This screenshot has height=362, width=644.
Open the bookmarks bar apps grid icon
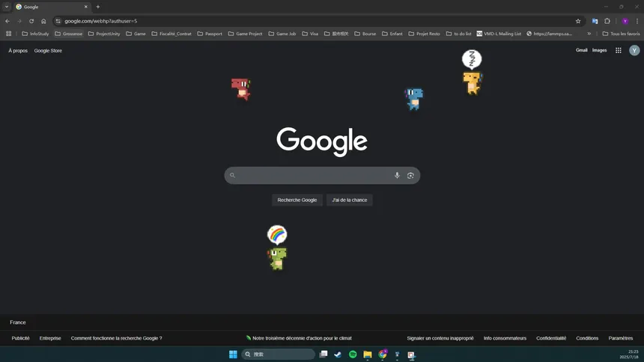[9, 34]
